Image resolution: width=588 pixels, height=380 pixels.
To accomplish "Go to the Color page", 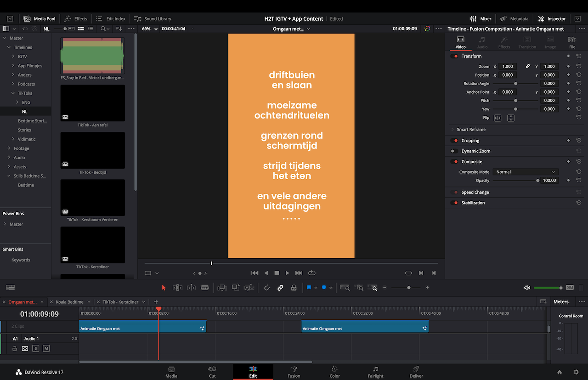I will (x=334, y=372).
